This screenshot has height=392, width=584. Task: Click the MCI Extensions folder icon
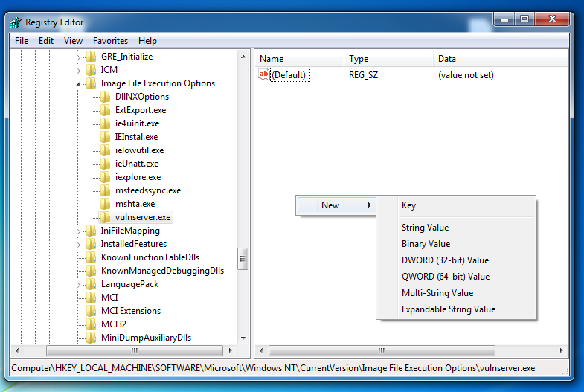91,311
